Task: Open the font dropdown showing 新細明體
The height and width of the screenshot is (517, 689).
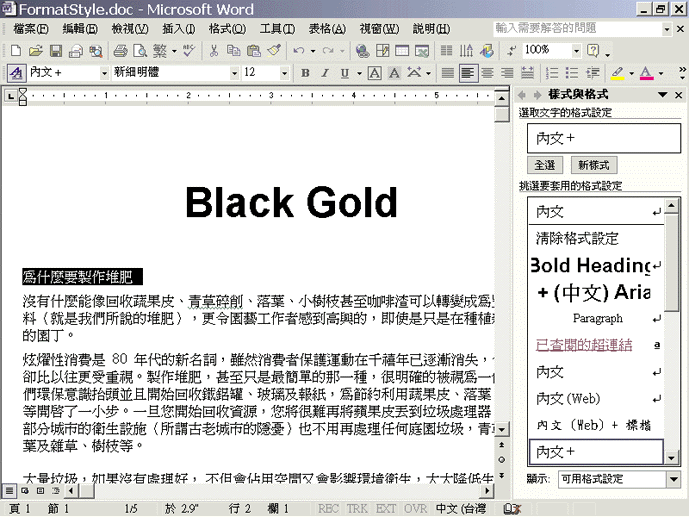Action: (x=235, y=73)
